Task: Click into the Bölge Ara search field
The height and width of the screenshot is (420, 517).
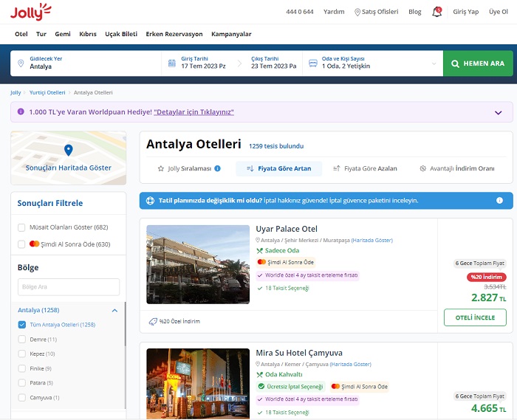Action: [69, 287]
